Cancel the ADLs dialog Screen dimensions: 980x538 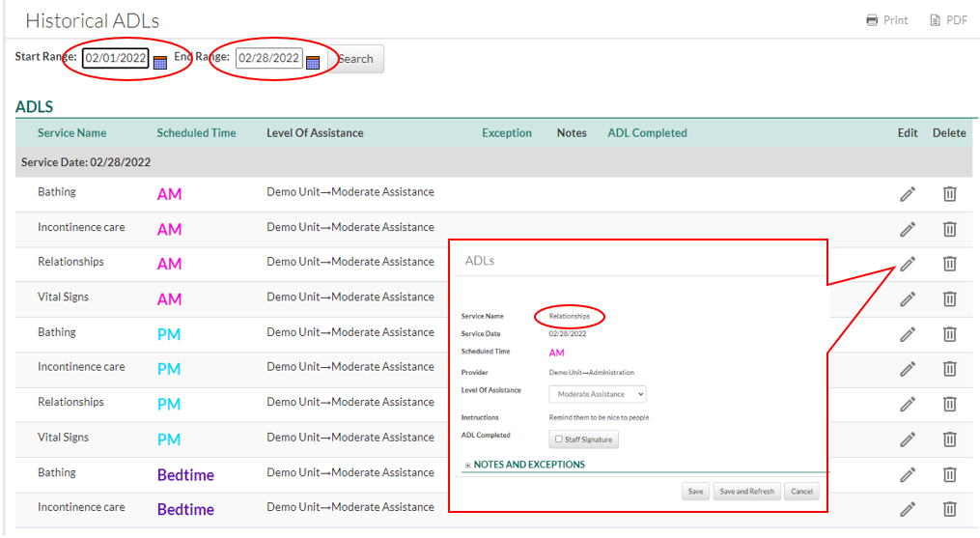point(801,492)
